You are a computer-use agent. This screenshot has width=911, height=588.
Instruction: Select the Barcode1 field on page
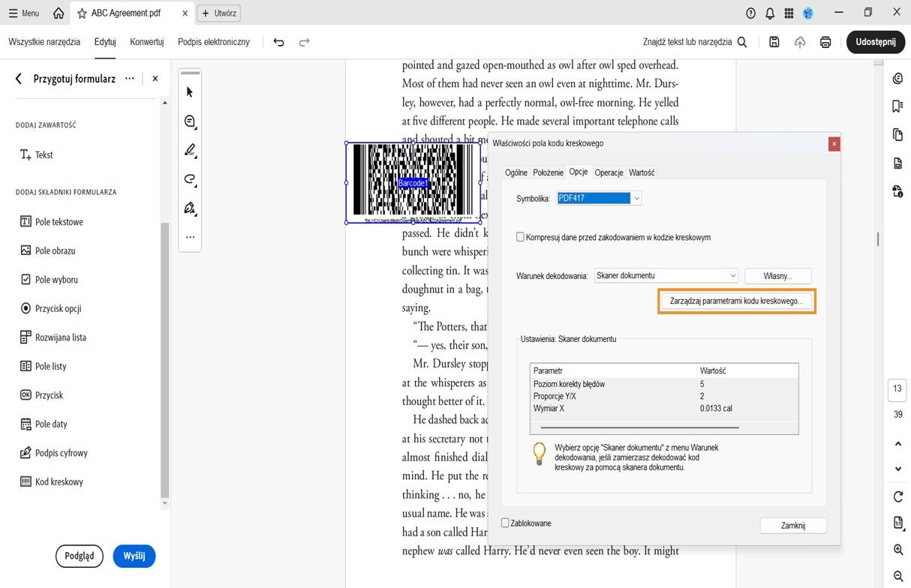[413, 183]
